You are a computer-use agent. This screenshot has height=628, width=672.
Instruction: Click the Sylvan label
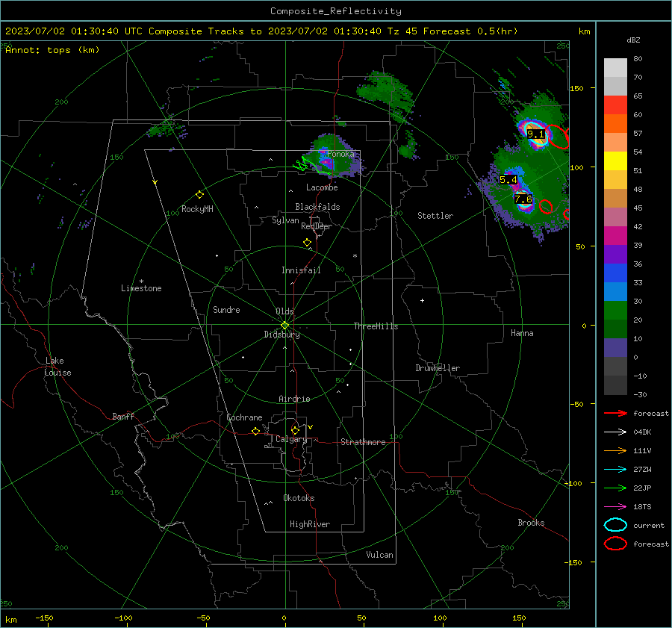click(285, 220)
